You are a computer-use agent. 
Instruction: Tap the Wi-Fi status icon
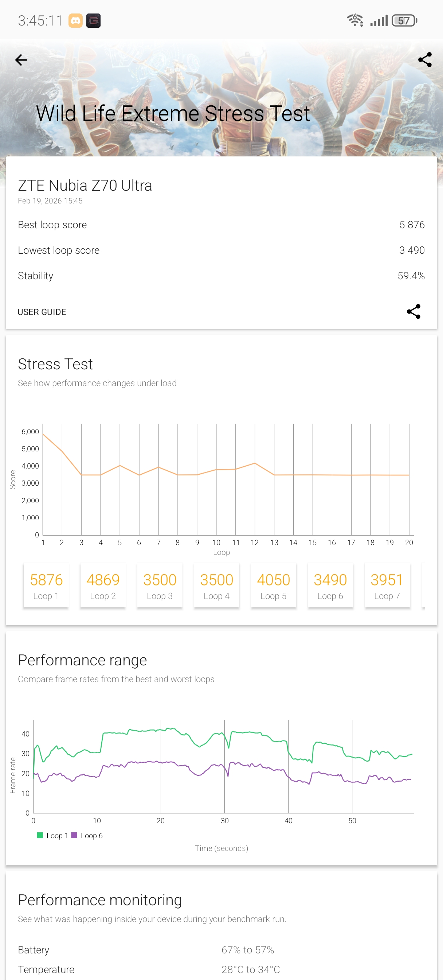click(355, 20)
